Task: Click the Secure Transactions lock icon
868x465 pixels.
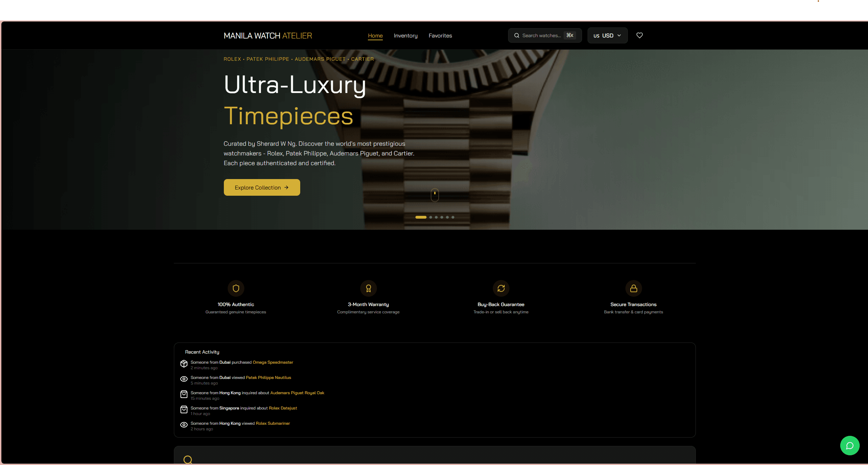Action: (633, 288)
